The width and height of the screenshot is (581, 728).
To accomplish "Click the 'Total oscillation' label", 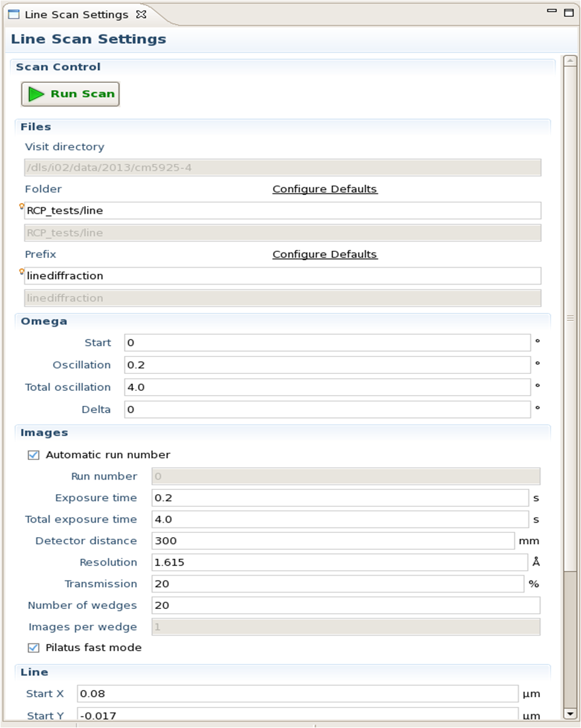I will [x=68, y=387].
